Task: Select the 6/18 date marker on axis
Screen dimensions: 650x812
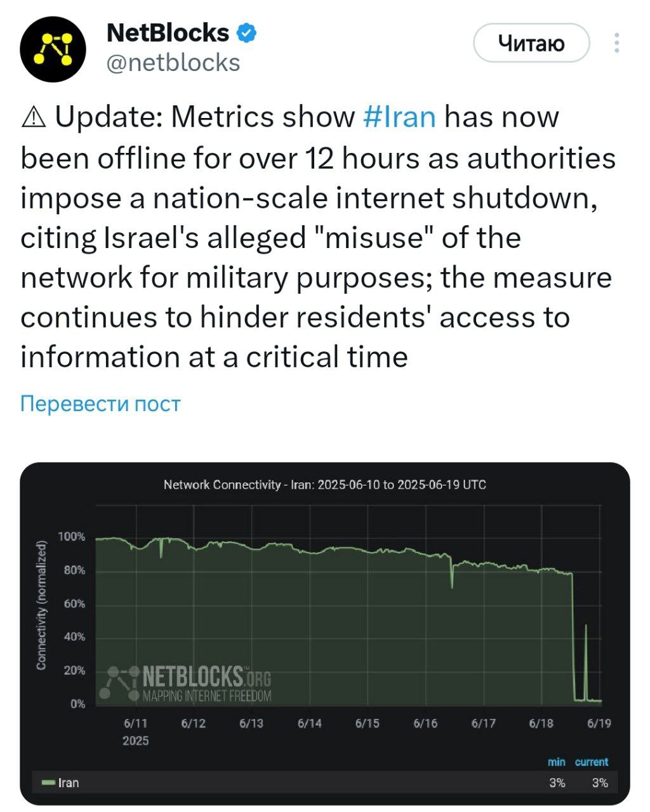Action: coord(541,723)
